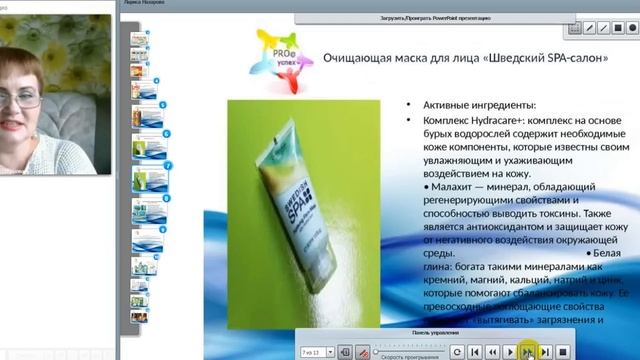Image resolution: width=640 pixels, height=360 pixels.
Task: Click the 'Активные ингредиенты:' bullet text
Action: 480,105
